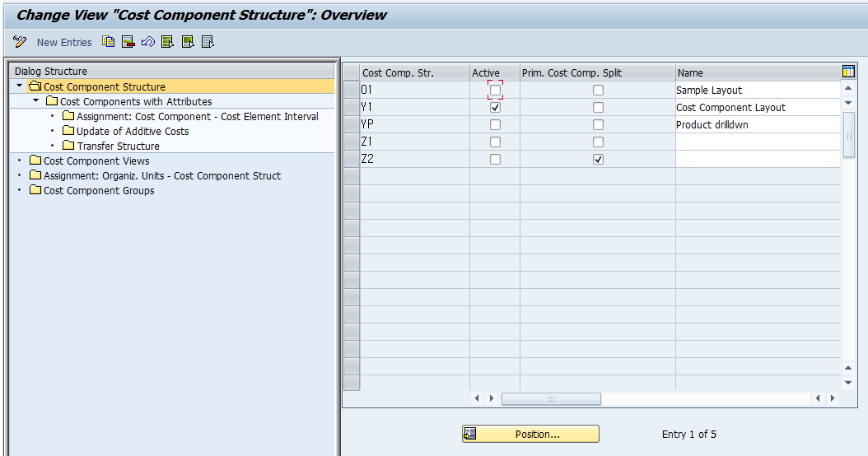Click cost structure cell Z2
Viewport: 868px width, 456px height.
[x=414, y=160]
